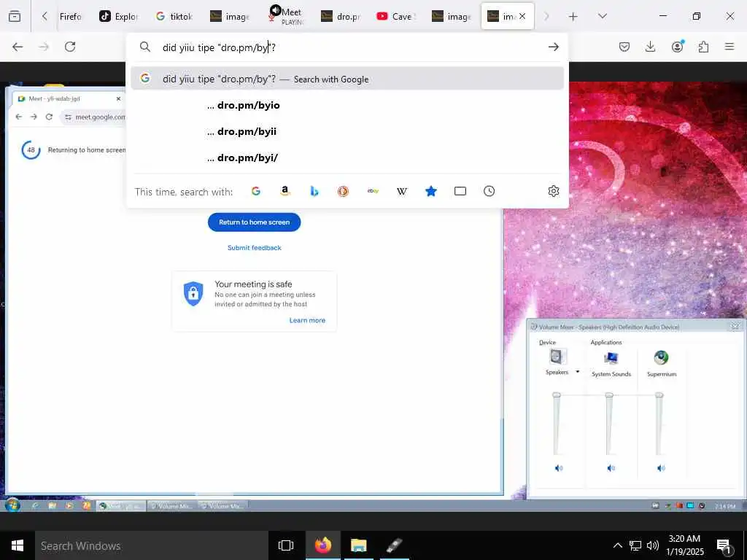The height and width of the screenshot is (560, 747).
Task: Switch to the TikTok Explore tab
Action: 118,16
